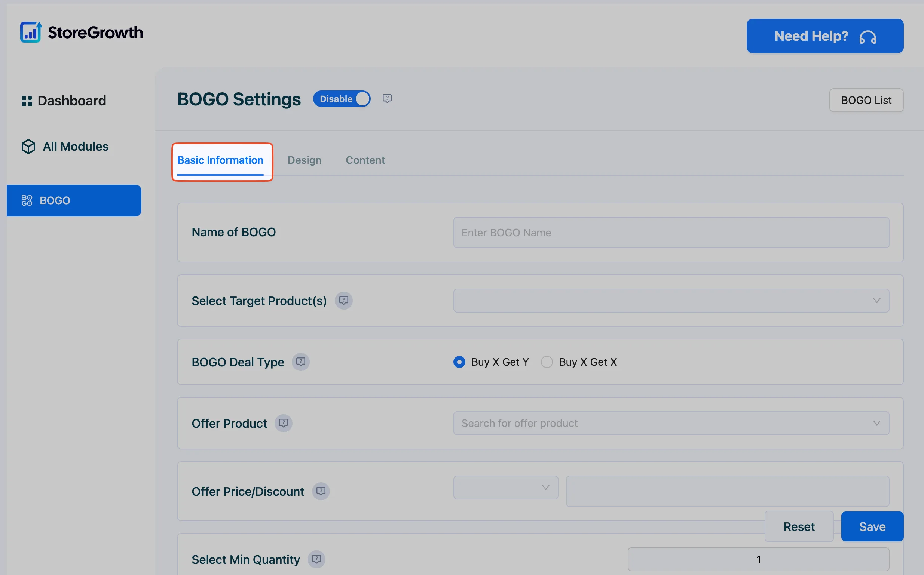Switch to the Content tab
The height and width of the screenshot is (575, 924).
pyautogui.click(x=365, y=160)
